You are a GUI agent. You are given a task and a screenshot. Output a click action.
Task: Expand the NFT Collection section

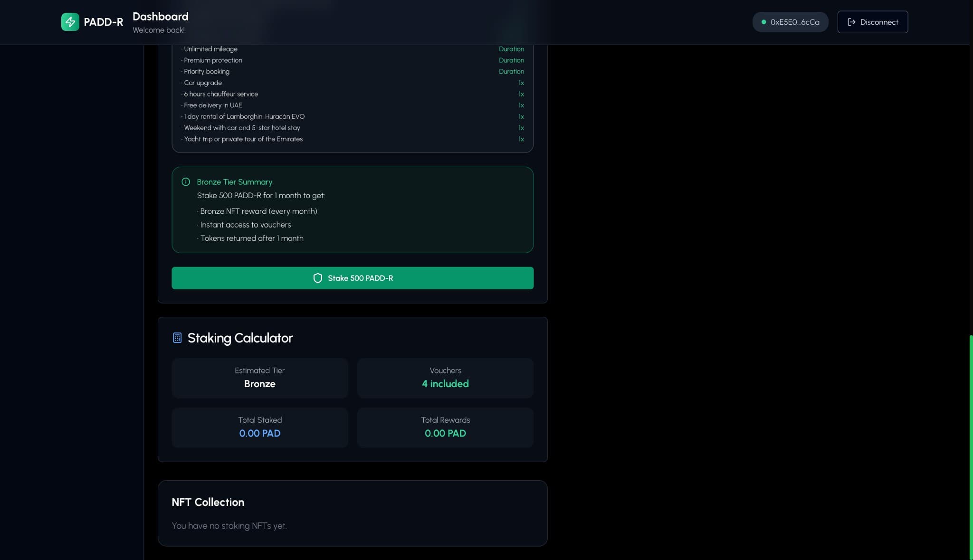[208, 502]
